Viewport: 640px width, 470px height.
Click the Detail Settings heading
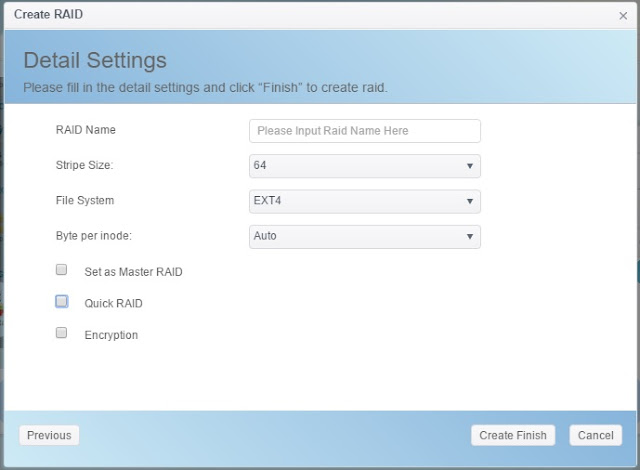click(x=95, y=60)
